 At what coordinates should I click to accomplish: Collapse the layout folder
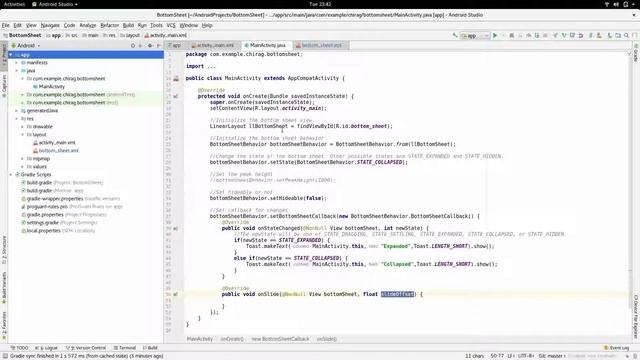pyautogui.click(x=22, y=135)
